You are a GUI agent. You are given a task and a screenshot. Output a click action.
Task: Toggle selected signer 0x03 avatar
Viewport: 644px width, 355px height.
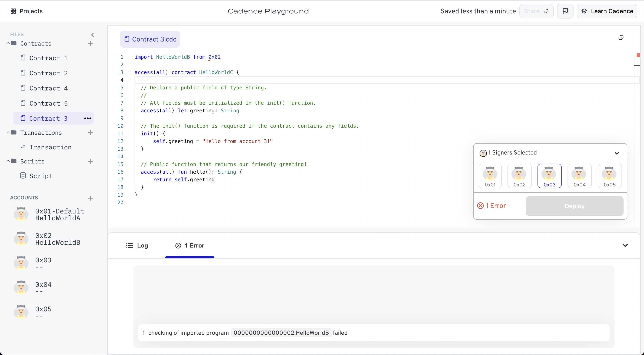549,176
